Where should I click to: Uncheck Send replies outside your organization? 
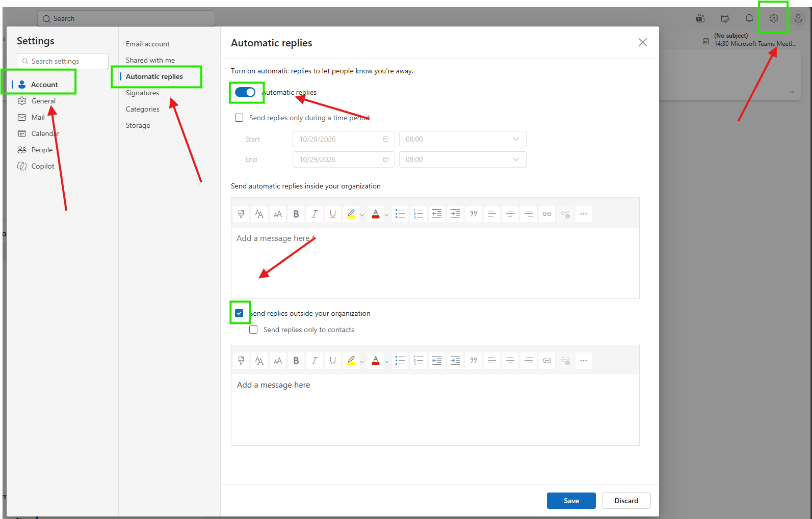[239, 313]
